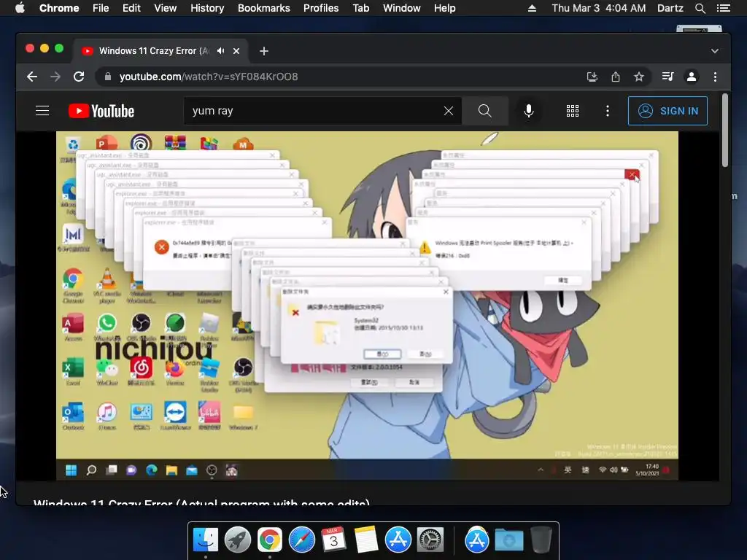The height and width of the screenshot is (560, 747).
Task: Open the Edit menu
Action: 131,8
